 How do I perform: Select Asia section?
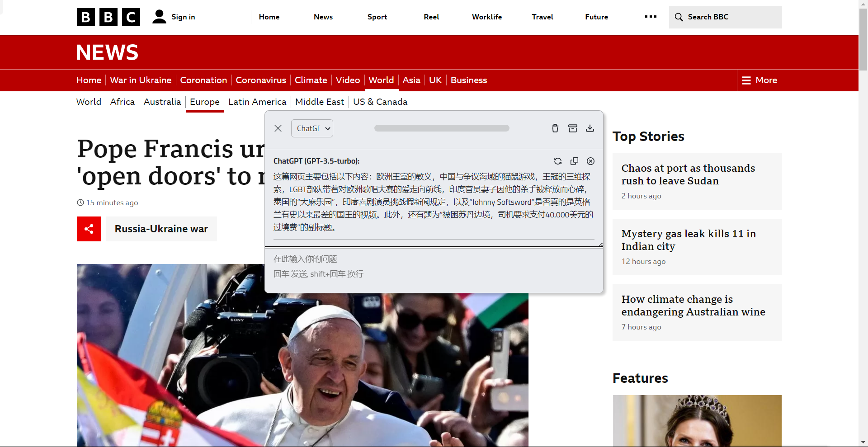coord(411,80)
